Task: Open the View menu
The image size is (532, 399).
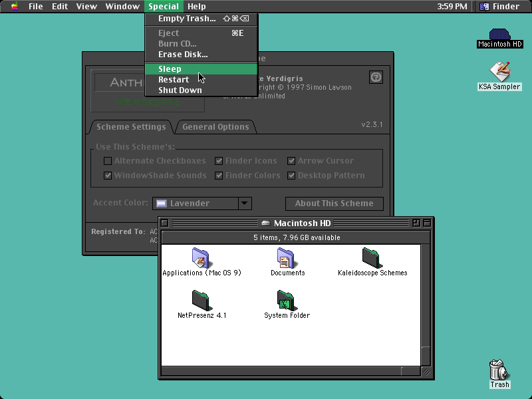Action: 86,6
